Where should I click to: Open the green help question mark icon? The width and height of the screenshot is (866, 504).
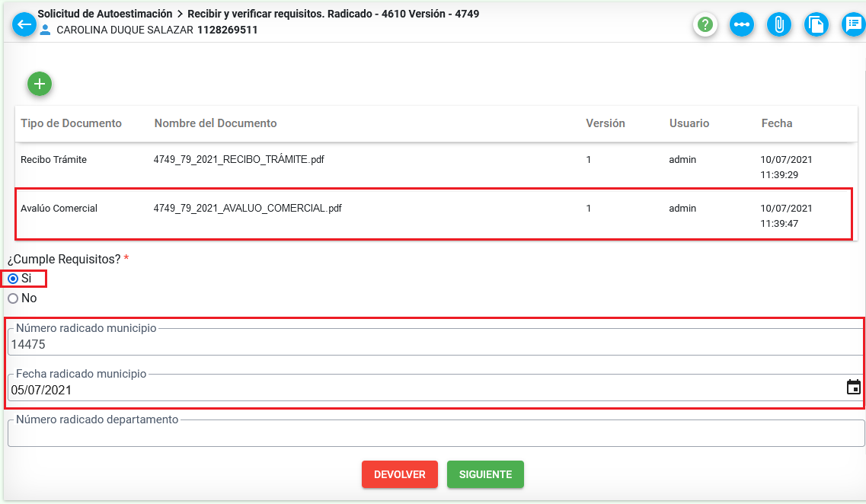point(705,25)
